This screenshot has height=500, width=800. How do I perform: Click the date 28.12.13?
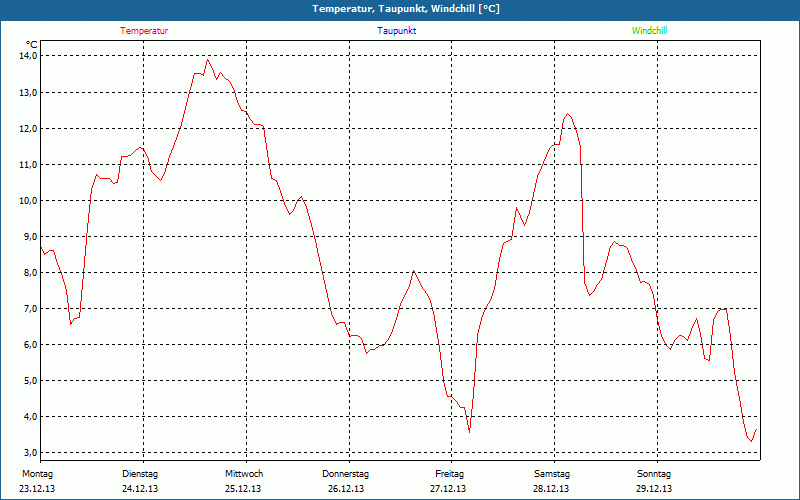[x=551, y=489]
